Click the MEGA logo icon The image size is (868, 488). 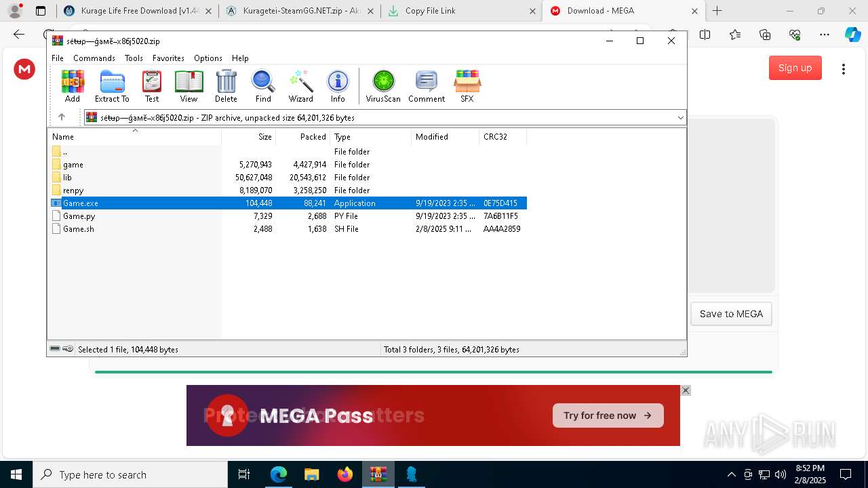point(24,68)
